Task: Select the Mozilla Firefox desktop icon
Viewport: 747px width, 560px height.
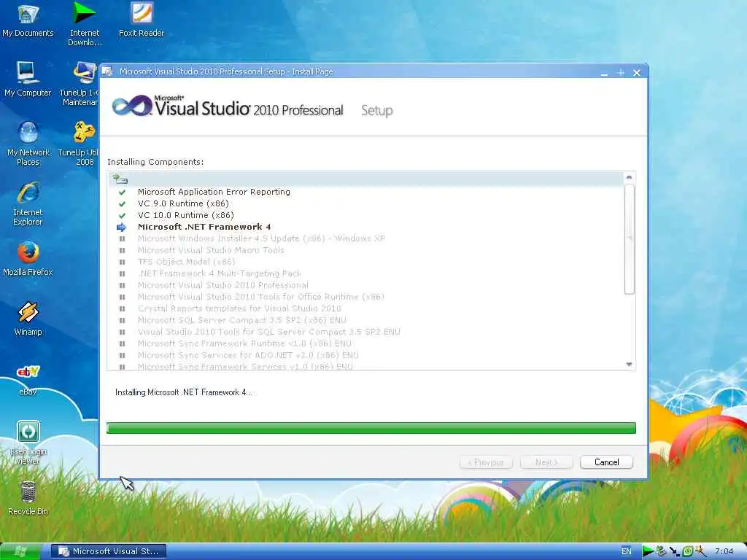Action: (28, 259)
